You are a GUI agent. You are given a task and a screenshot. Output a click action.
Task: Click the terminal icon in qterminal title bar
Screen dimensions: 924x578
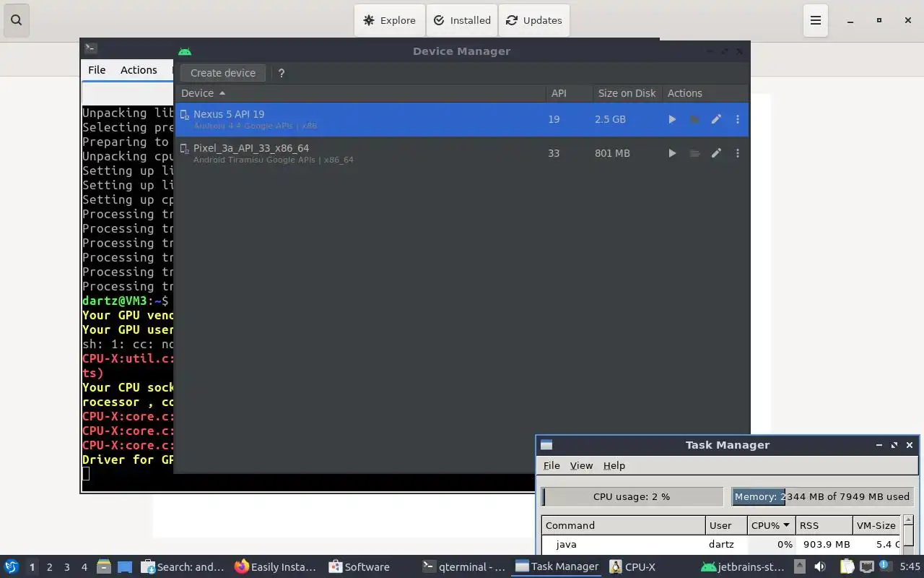click(x=90, y=48)
